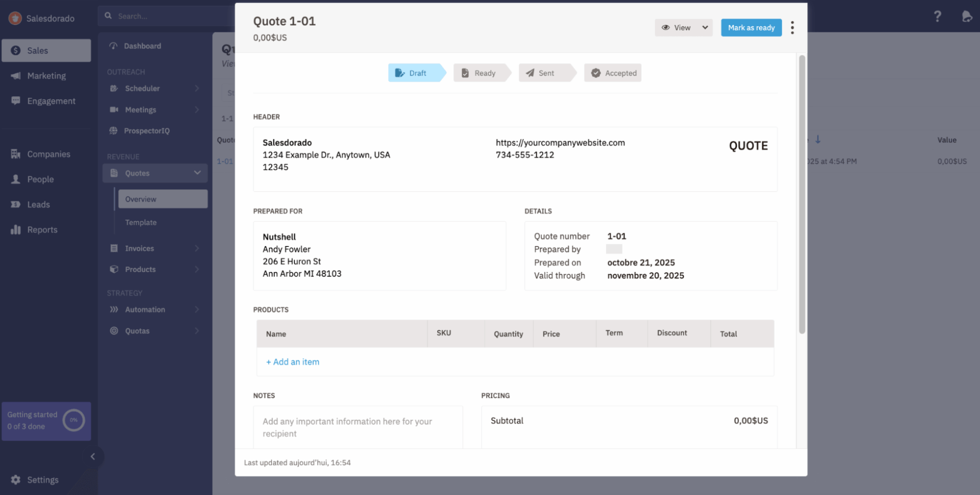Click the help question mark icon

tap(937, 17)
